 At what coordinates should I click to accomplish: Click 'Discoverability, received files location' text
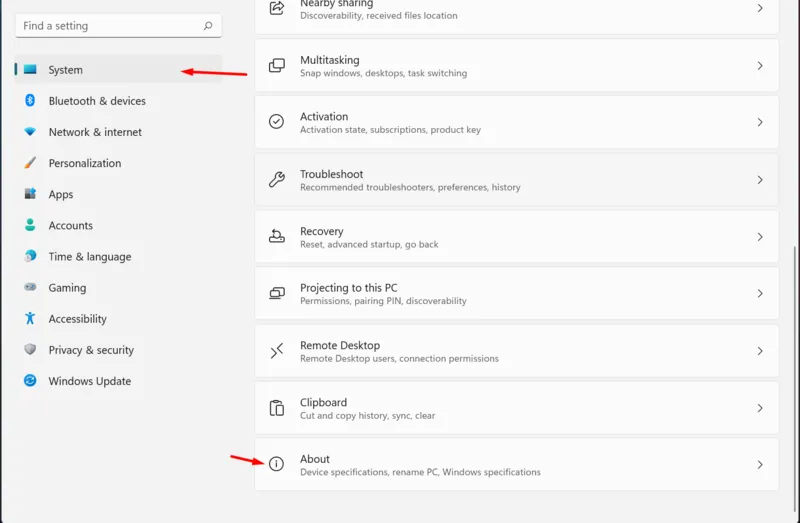379,16
